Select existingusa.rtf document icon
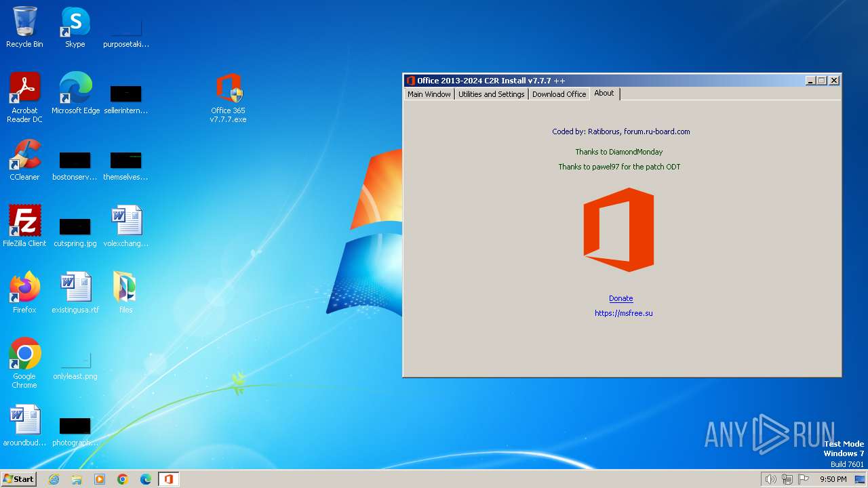This screenshot has width=868, height=488. (75, 293)
